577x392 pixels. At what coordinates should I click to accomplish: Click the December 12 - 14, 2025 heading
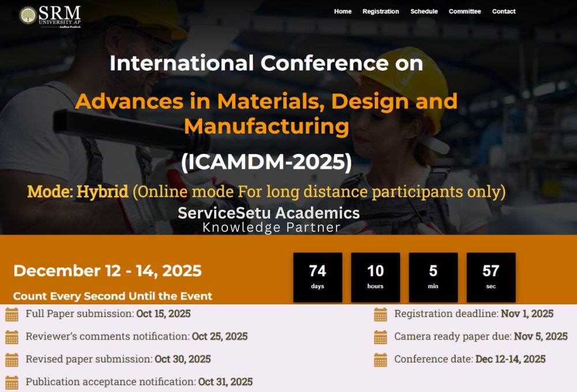coord(107,270)
